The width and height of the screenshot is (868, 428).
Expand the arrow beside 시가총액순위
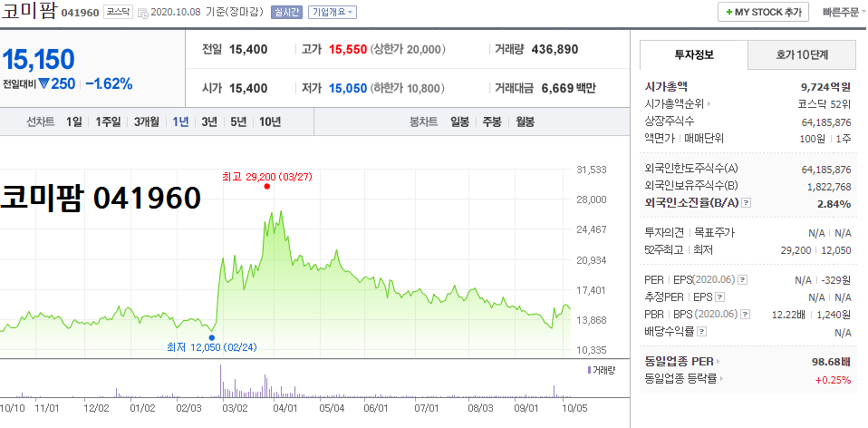click(x=709, y=103)
